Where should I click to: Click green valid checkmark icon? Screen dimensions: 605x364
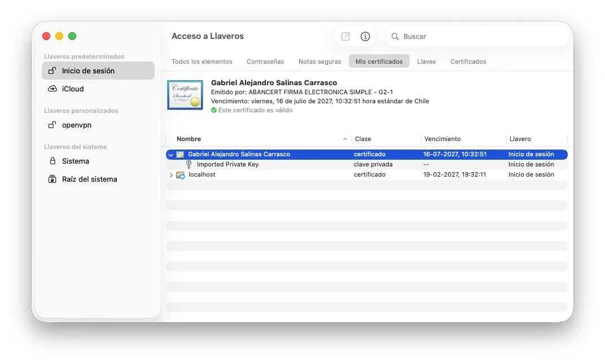[214, 111]
